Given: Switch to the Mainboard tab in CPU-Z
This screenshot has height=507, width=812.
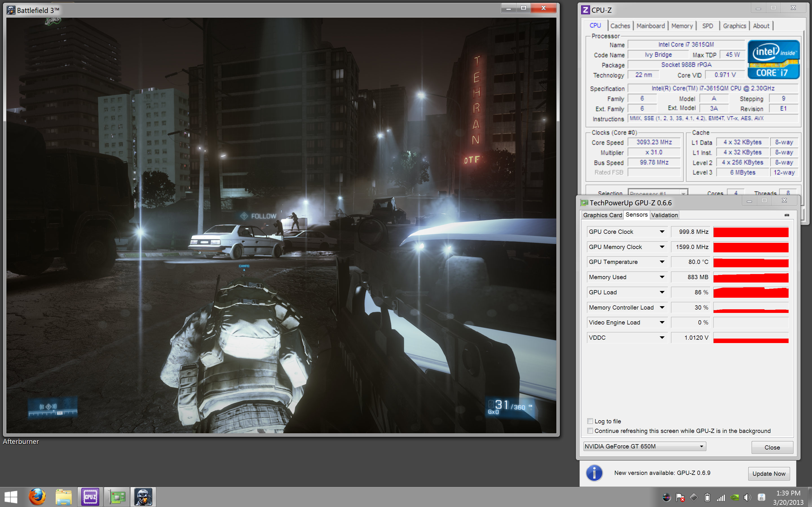Looking at the screenshot, I should point(650,26).
